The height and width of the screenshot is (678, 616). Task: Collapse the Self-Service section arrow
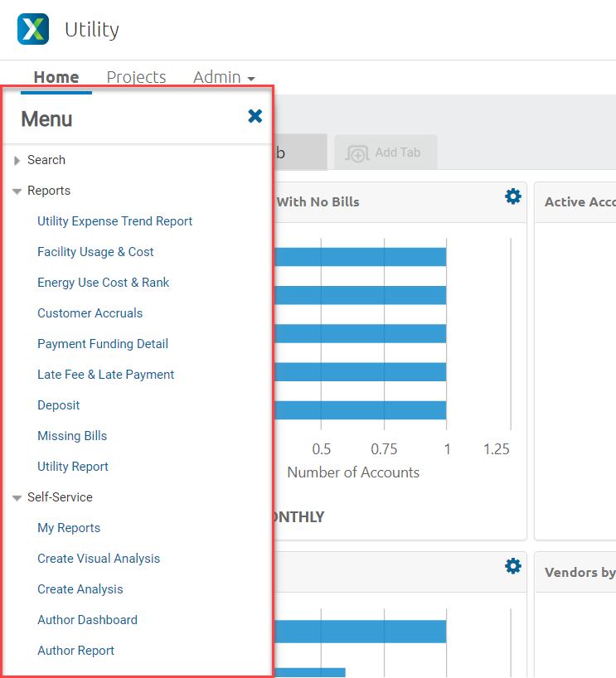(x=17, y=498)
